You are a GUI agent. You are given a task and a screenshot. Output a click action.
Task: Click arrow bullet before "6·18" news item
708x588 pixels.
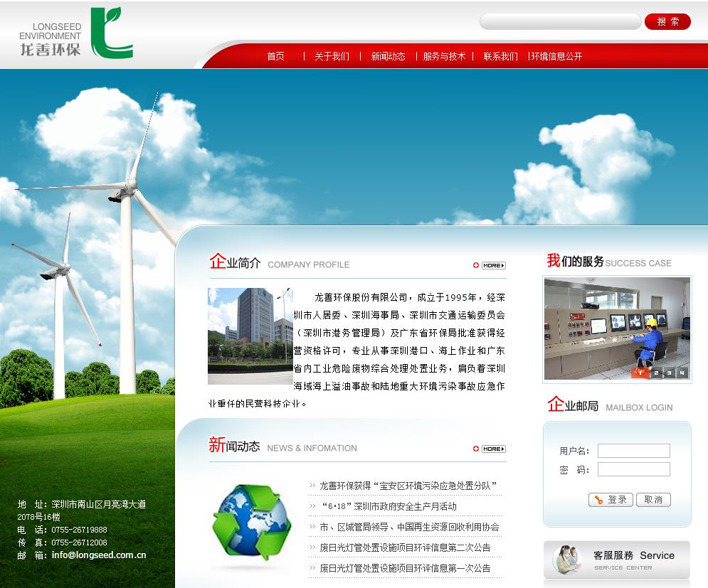pyautogui.click(x=312, y=506)
